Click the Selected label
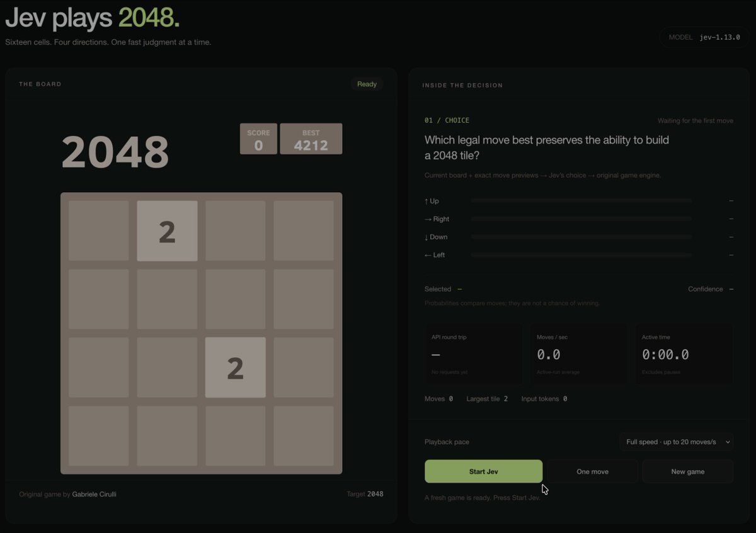The width and height of the screenshot is (756, 533). [438, 289]
